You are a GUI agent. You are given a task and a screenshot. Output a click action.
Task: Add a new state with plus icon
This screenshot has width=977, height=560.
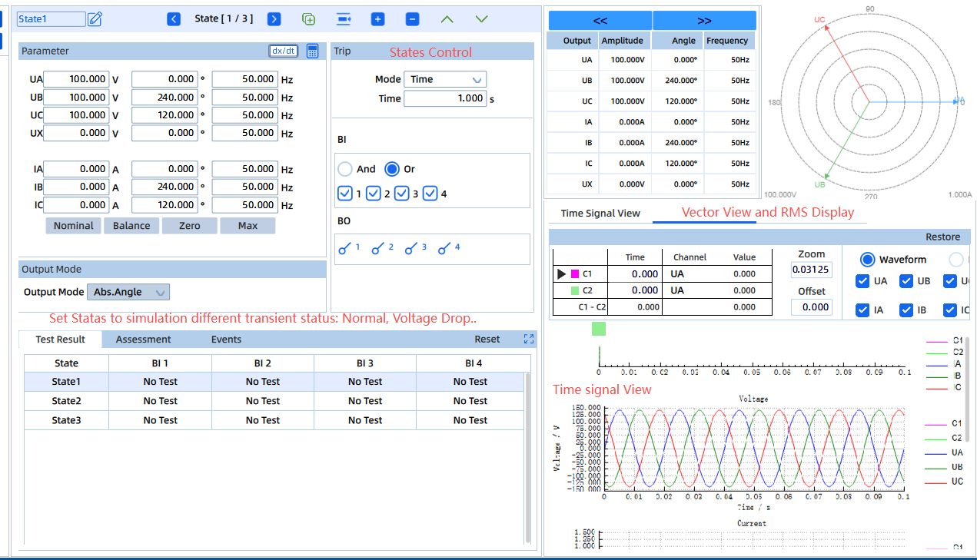click(x=377, y=19)
